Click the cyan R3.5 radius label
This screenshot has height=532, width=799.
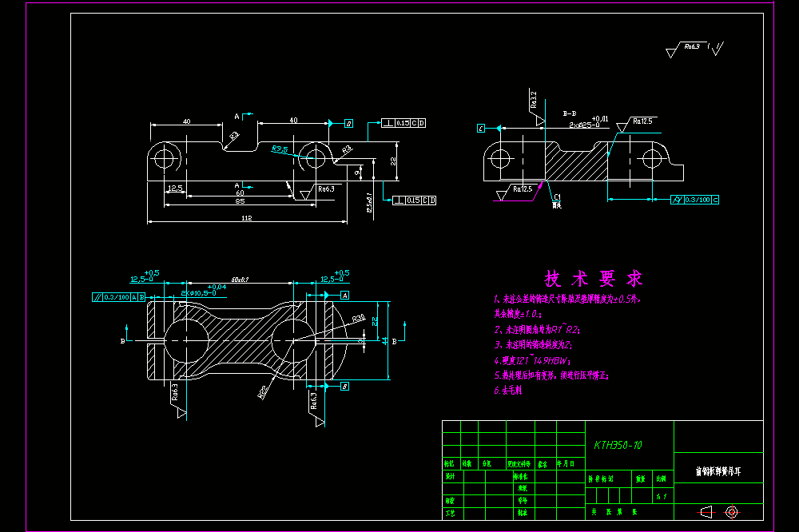(x=280, y=149)
